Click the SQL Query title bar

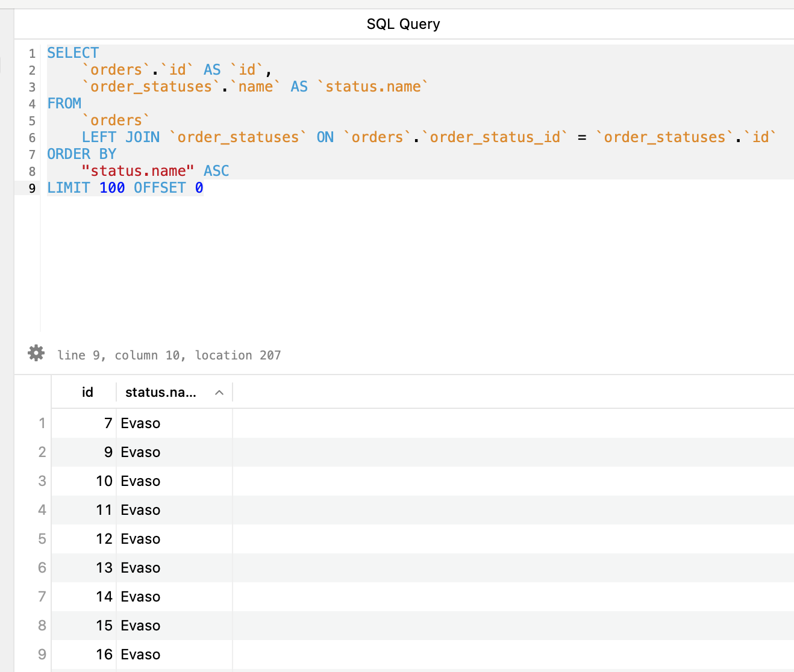[x=403, y=23]
